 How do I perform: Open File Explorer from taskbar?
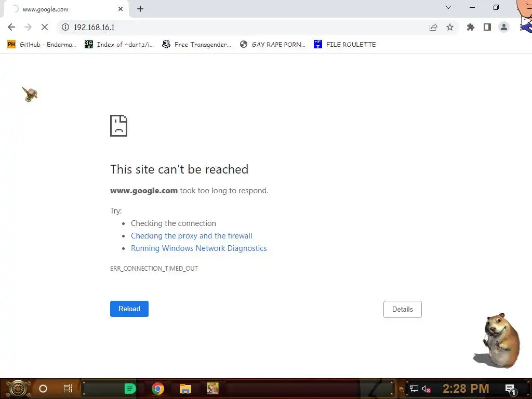pos(185,389)
